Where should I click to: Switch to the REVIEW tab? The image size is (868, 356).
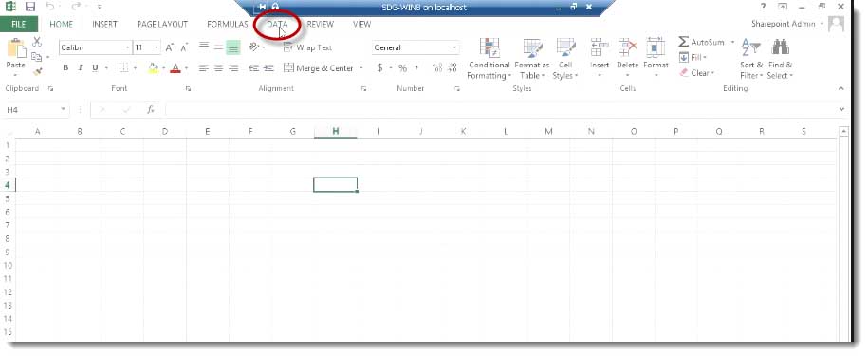pos(320,24)
